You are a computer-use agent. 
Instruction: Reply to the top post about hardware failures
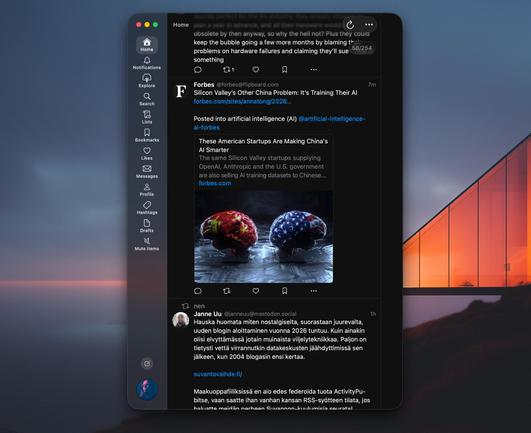[198, 69]
